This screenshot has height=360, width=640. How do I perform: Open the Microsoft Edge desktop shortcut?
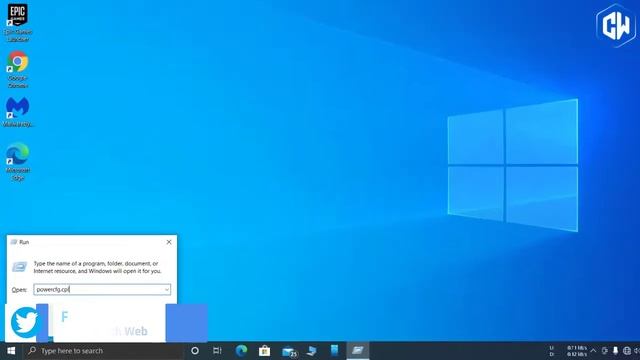click(18, 161)
